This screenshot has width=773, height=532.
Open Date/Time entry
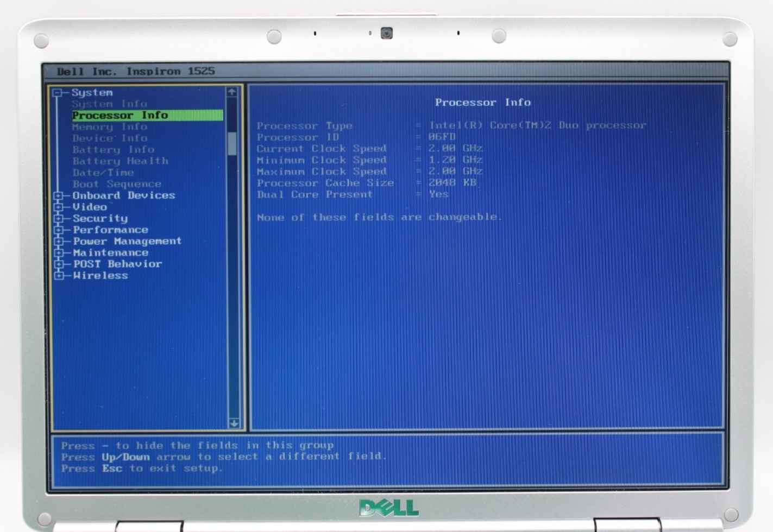tap(103, 172)
